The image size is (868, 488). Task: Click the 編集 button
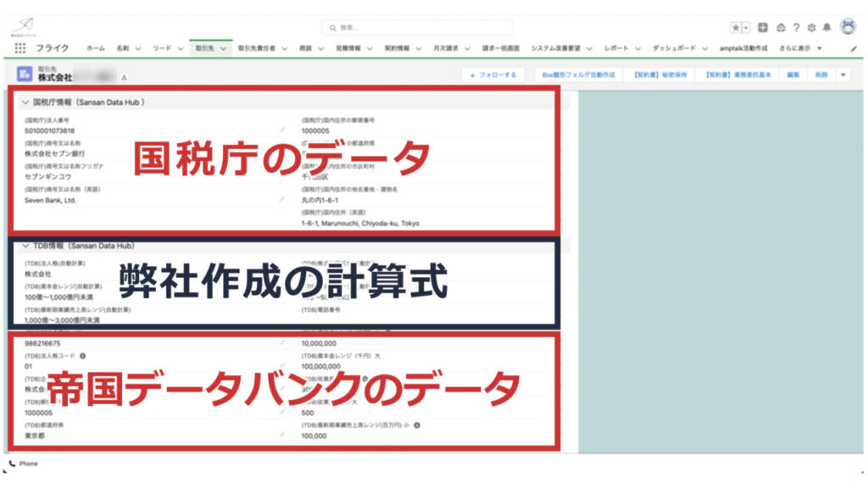point(793,75)
